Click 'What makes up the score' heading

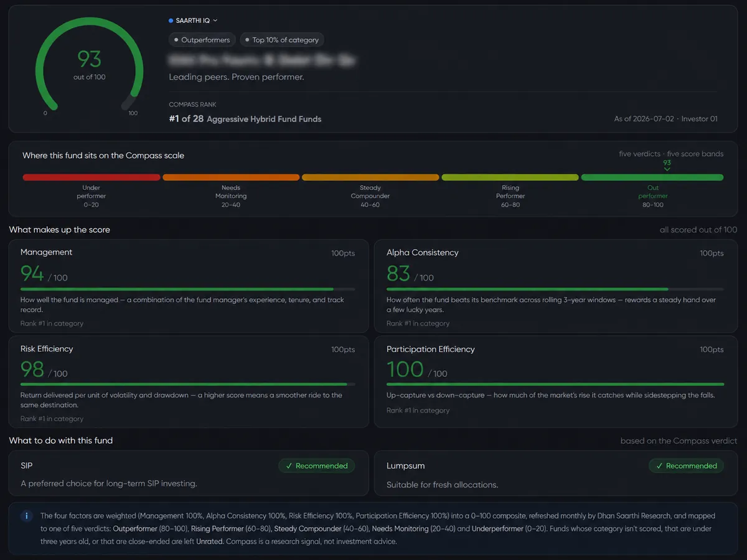59,230
